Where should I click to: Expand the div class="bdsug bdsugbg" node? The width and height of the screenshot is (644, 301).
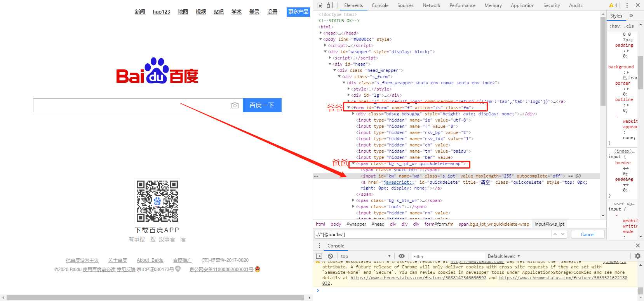353,114
